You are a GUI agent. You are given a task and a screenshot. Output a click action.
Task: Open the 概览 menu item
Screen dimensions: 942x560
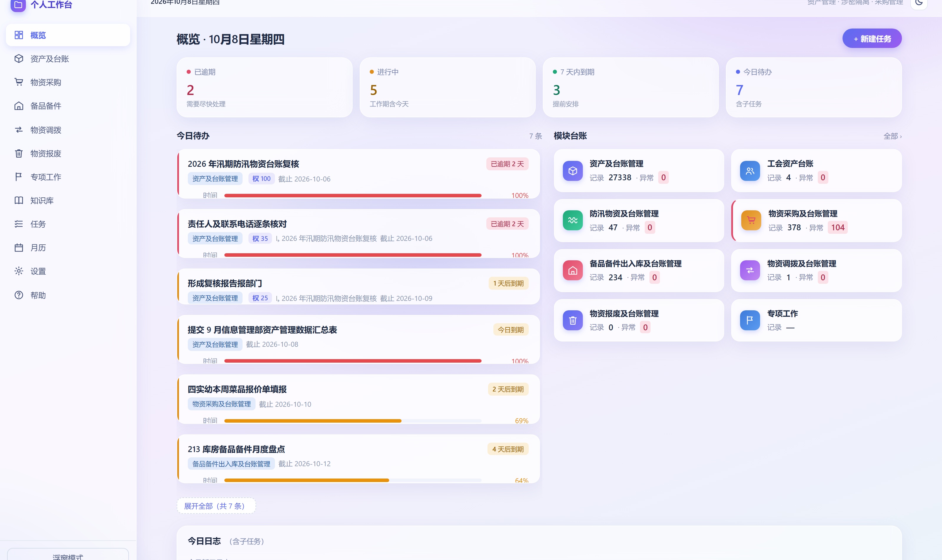tap(68, 35)
